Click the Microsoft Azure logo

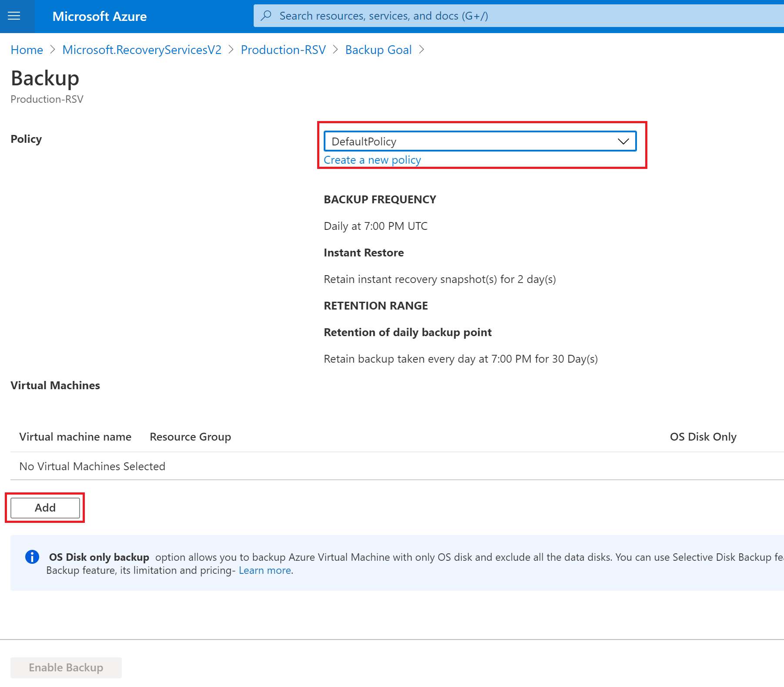[99, 16]
